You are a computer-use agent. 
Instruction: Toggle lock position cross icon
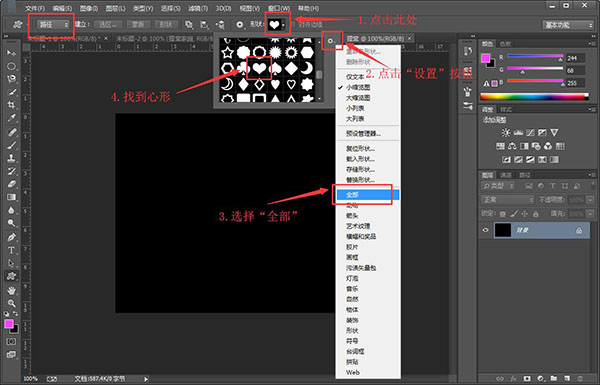(525, 214)
